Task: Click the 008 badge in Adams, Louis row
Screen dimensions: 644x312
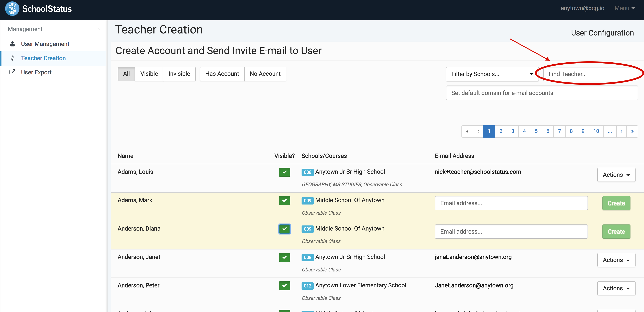Action: click(x=307, y=172)
